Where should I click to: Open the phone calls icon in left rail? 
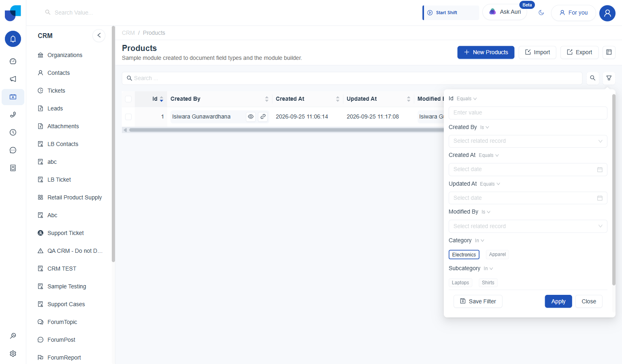tap(13, 115)
